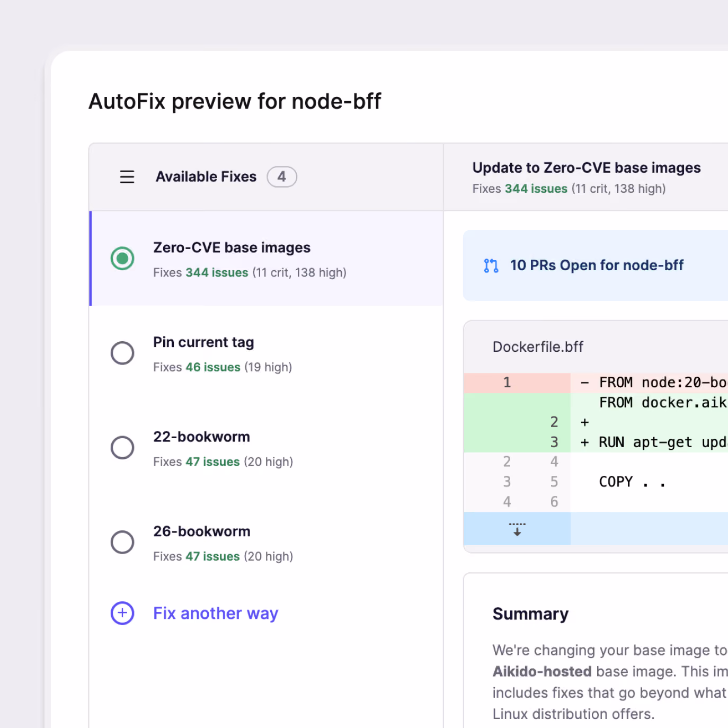728x728 pixels.
Task: Click AutoFix preview for node-bff title
Action: [235, 101]
